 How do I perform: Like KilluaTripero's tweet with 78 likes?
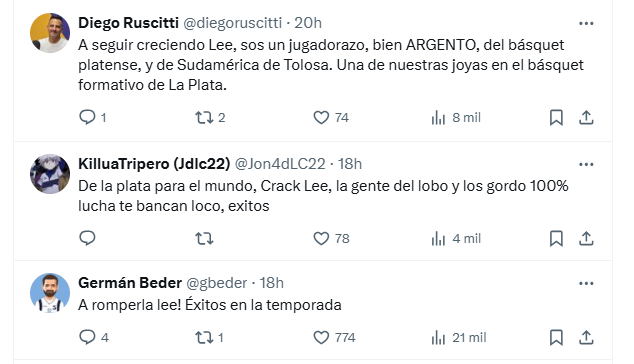331,238
